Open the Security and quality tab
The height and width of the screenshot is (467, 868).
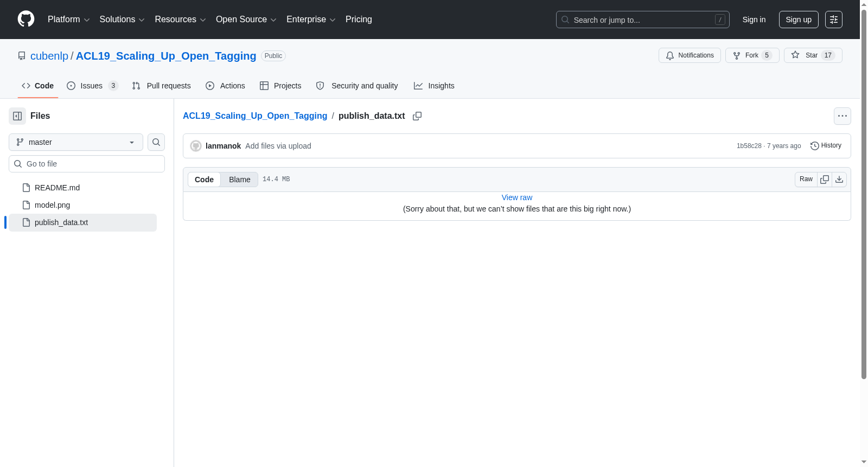357,86
